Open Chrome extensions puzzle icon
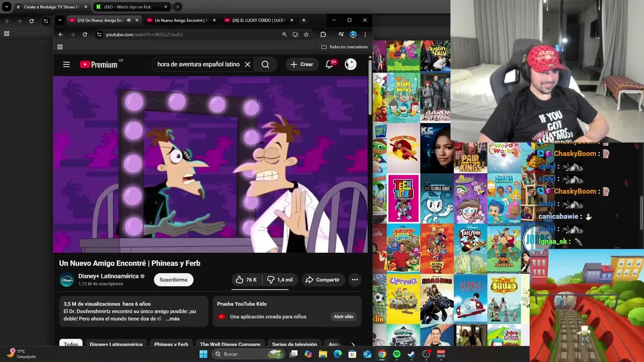644x362 pixels. coord(323,34)
